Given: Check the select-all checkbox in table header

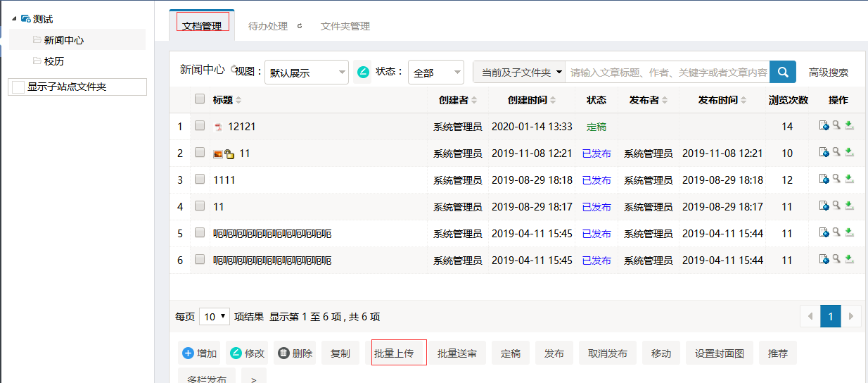Looking at the screenshot, I should click(x=200, y=99).
